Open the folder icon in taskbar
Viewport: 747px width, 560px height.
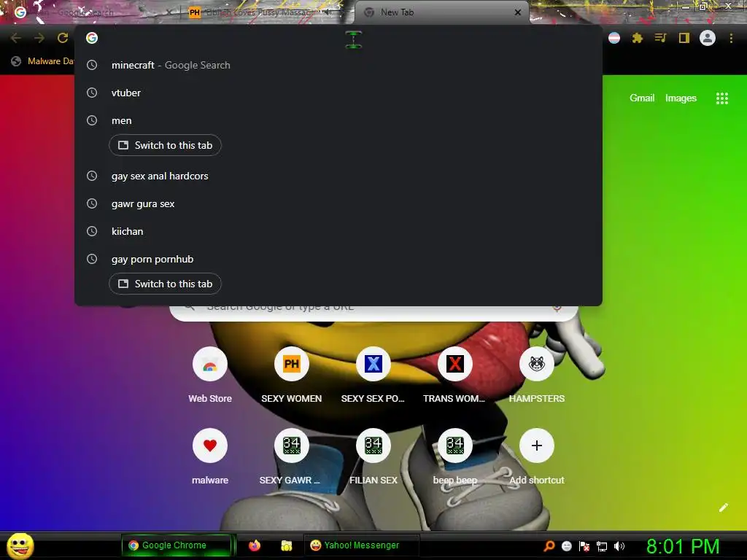[x=286, y=545]
